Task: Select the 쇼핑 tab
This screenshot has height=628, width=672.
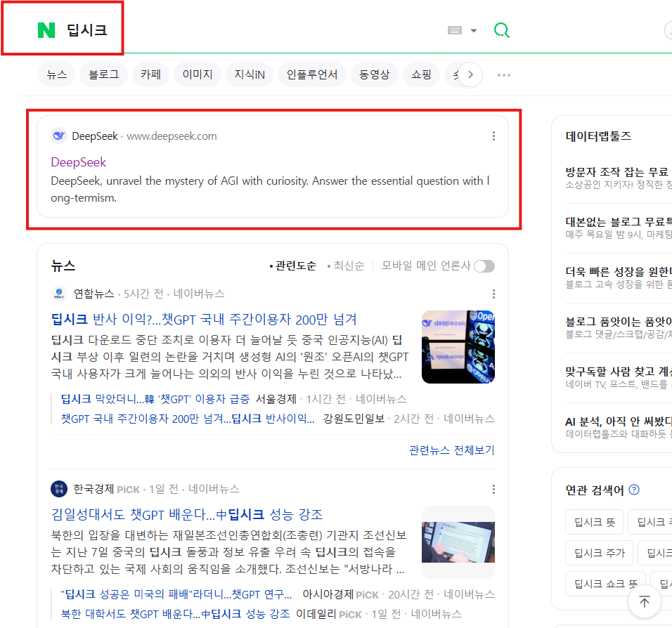Action: [x=421, y=74]
